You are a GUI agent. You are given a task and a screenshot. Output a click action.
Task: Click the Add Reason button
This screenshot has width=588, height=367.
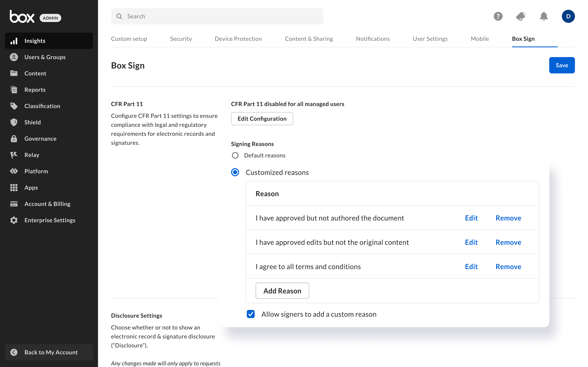pyautogui.click(x=282, y=291)
